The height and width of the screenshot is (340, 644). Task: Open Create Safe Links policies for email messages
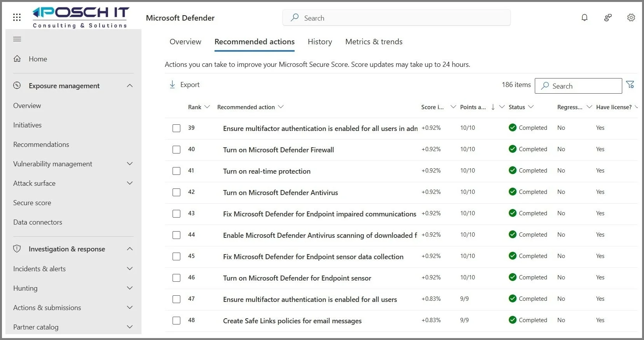click(292, 321)
